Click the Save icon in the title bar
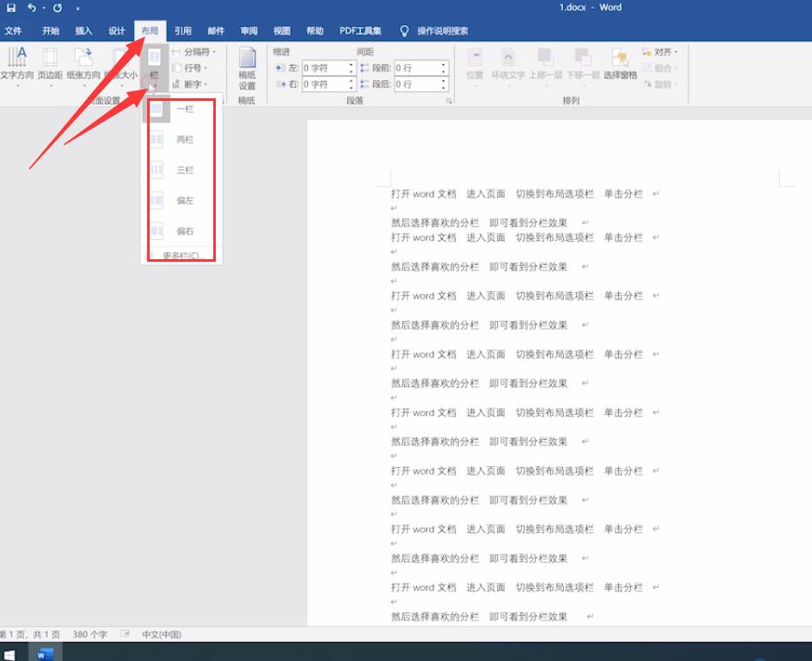 click(x=10, y=8)
